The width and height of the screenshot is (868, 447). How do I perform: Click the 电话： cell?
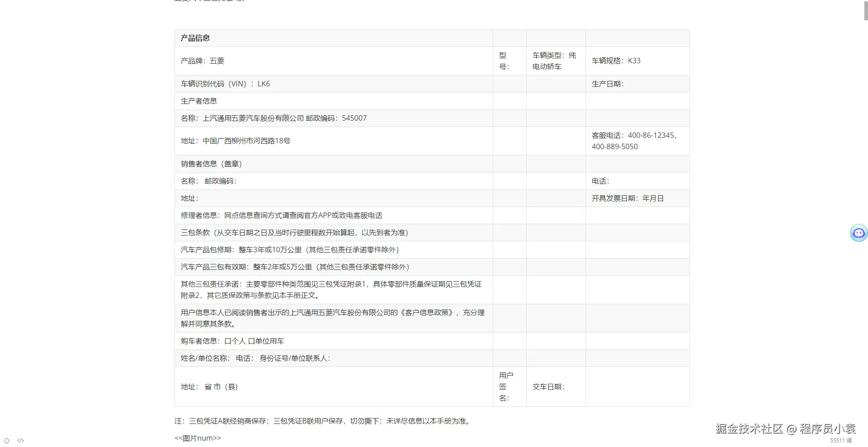pyautogui.click(x=637, y=181)
